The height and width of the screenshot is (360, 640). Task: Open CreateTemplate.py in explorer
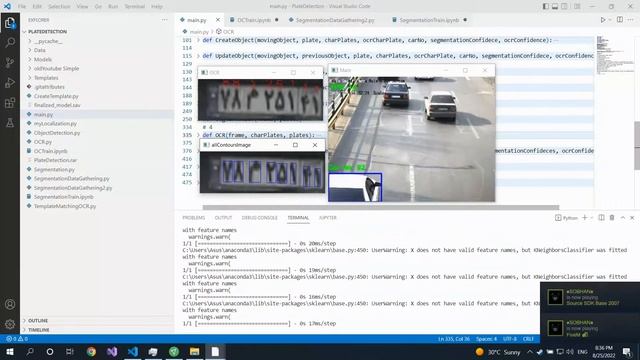point(56,96)
